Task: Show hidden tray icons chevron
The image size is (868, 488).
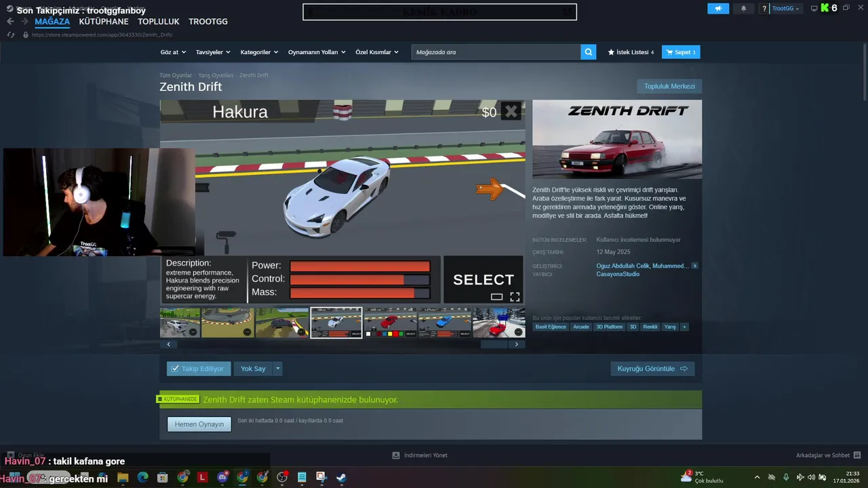Action: 757,477
